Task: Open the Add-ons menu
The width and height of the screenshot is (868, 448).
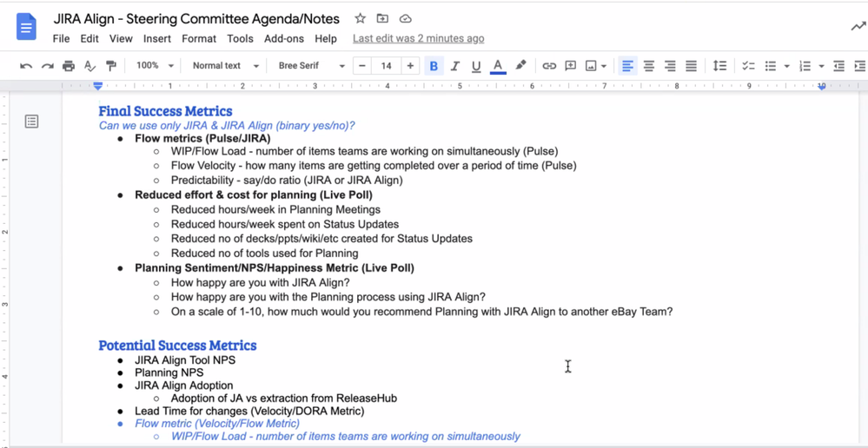Action: pyautogui.click(x=284, y=39)
